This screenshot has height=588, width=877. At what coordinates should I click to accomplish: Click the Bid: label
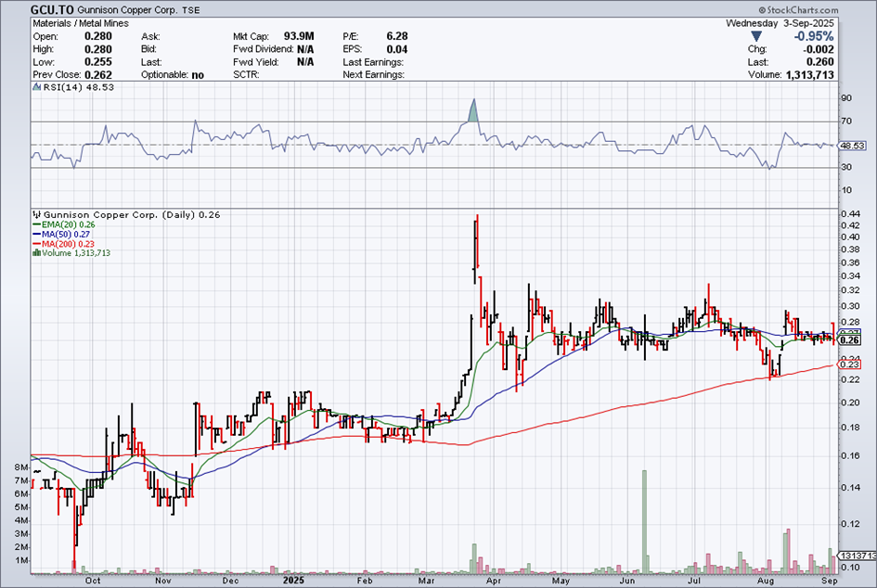[x=148, y=50]
